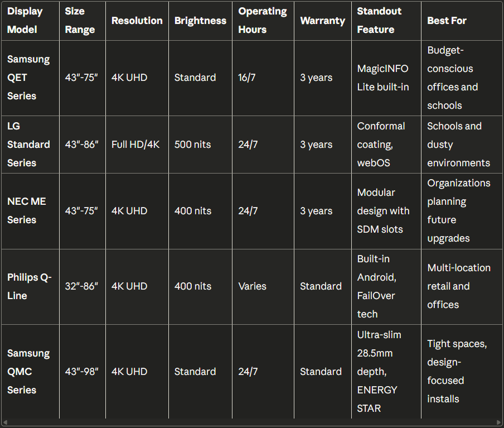504x428 pixels.
Task: Select the Brightness column header
Action: tap(200, 21)
